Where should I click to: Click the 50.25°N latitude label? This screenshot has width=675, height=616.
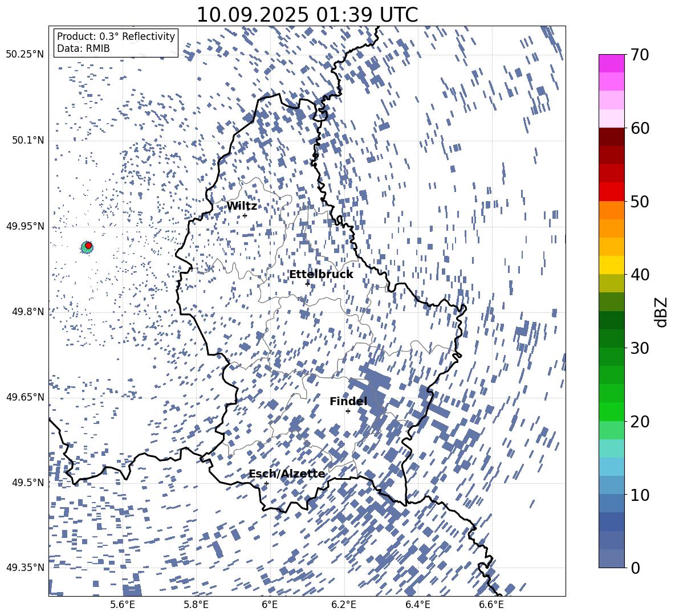[25, 55]
